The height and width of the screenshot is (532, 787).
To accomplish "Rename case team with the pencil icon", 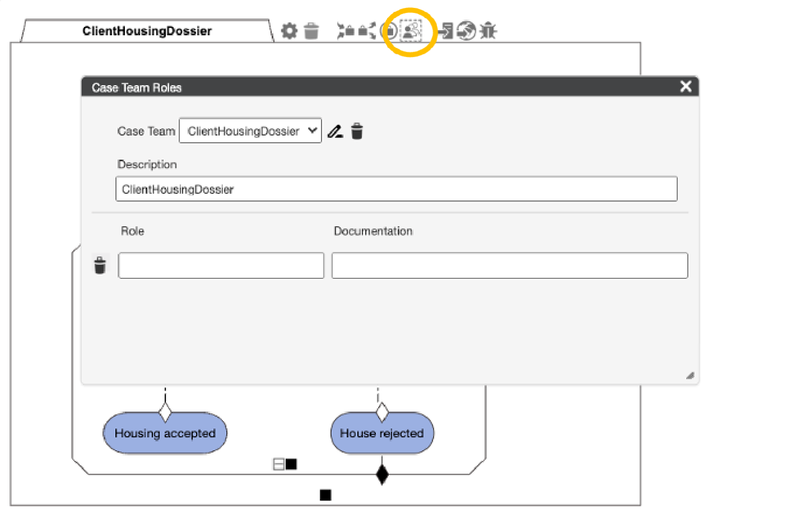I will tap(335, 132).
